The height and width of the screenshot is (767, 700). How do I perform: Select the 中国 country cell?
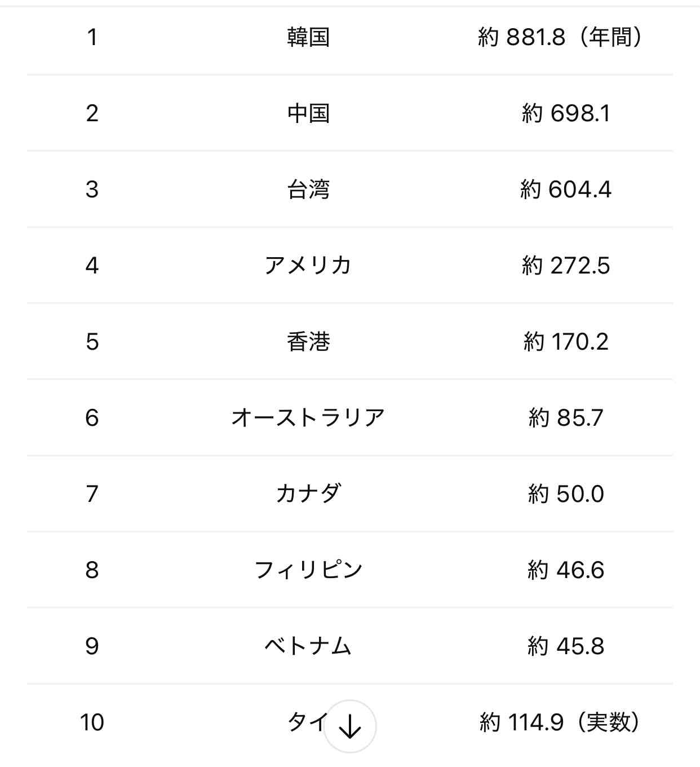[308, 113]
